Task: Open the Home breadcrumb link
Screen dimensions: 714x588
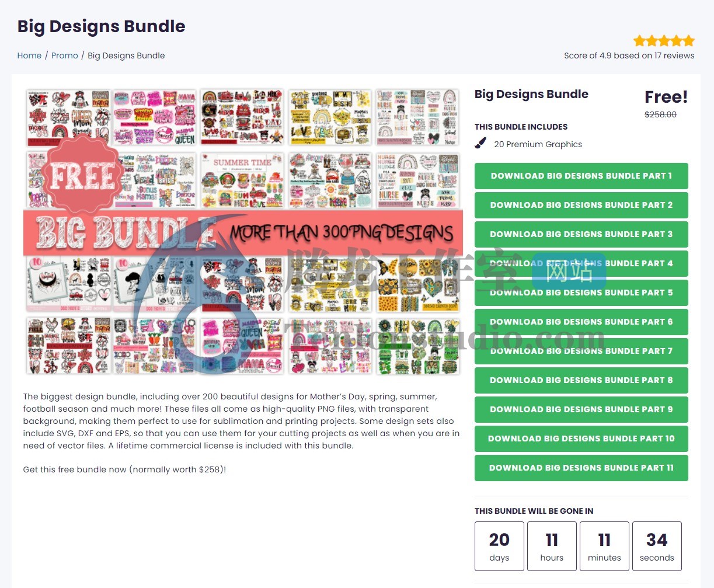Action: point(29,55)
